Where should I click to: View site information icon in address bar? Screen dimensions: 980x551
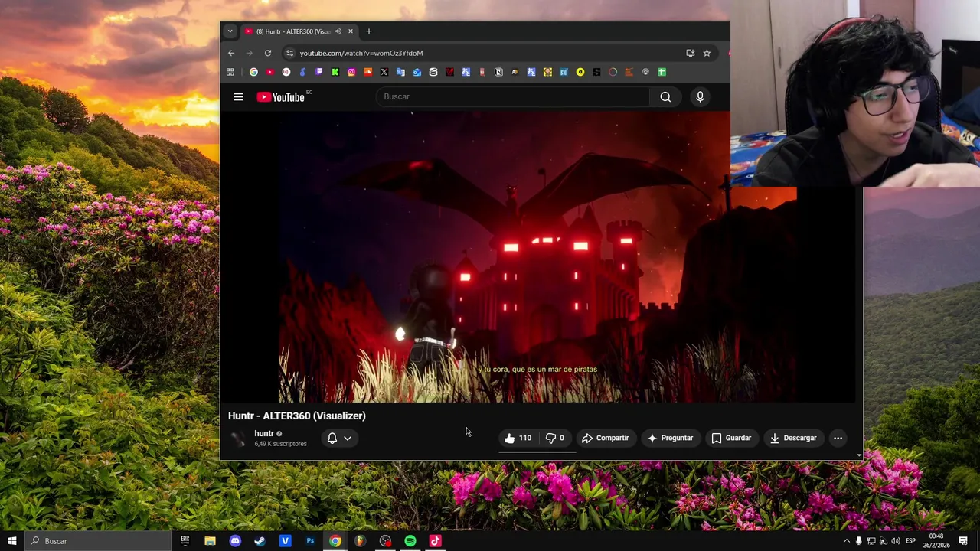(x=289, y=53)
